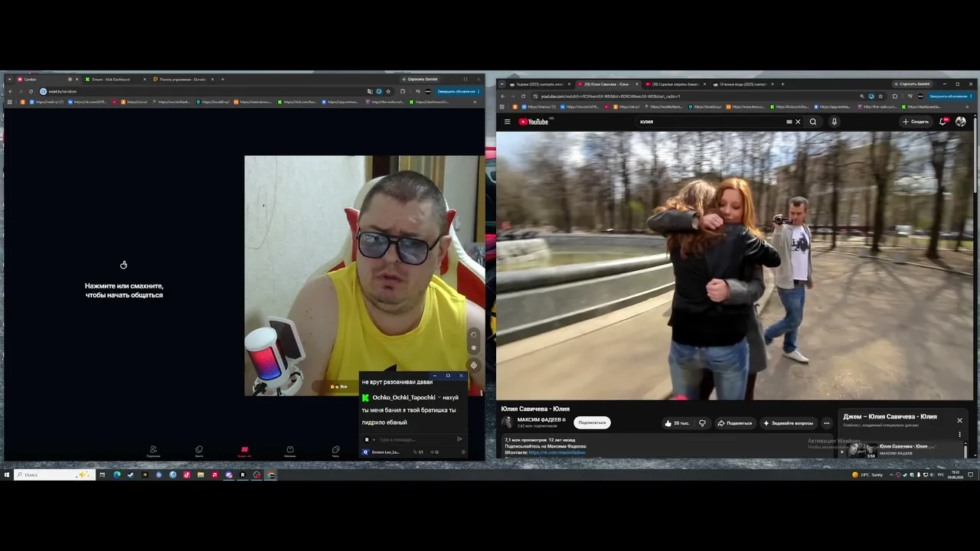The width and height of the screenshot is (980, 551).
Task: Click the Нажмите или смахните start prompt
Action: (x=124, y=290)
